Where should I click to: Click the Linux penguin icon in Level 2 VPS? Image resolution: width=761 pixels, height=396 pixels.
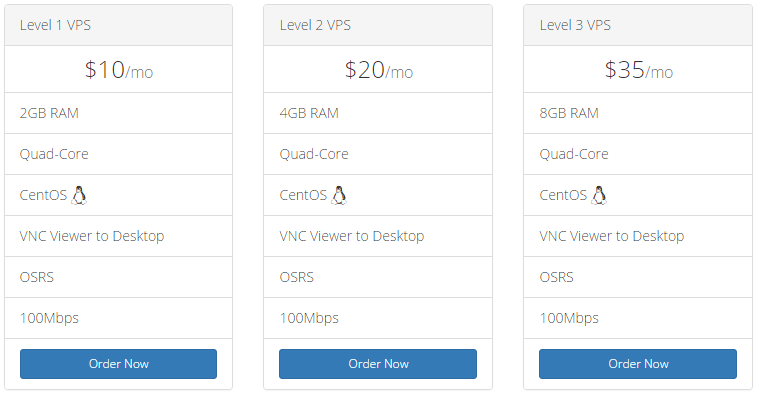tap(339, 195)
